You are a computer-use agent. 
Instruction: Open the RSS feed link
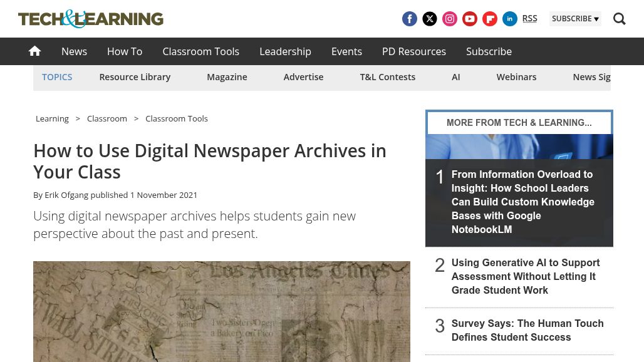(529, 19)
